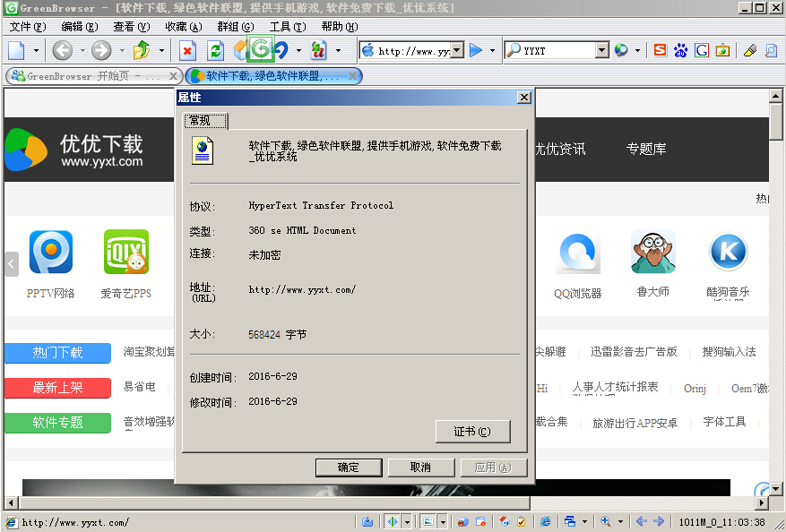Open dropdown beside the Go arrow
This screenshot has width=786, height=532.
pos(492,50)
